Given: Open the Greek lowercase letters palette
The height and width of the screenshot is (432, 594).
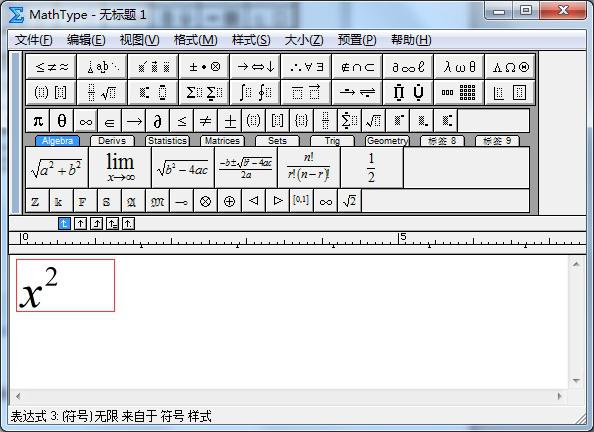Looking at the screenshot, I should point(459,67).
